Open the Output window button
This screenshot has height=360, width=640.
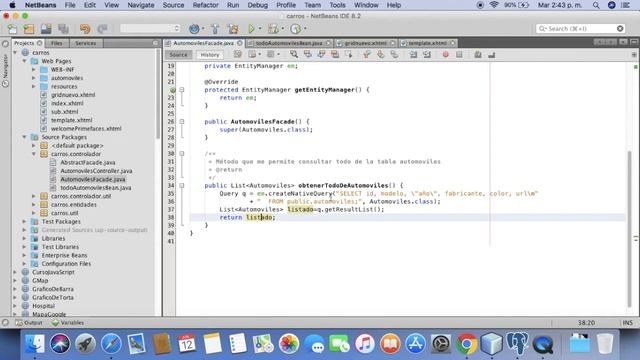tap(29, 322)
